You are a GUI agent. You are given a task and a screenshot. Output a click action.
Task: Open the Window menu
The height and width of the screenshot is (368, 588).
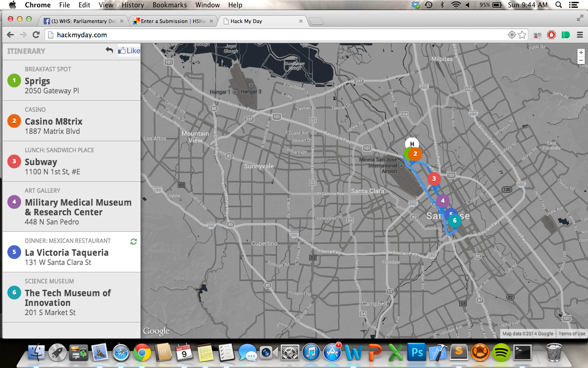(208, 5)
